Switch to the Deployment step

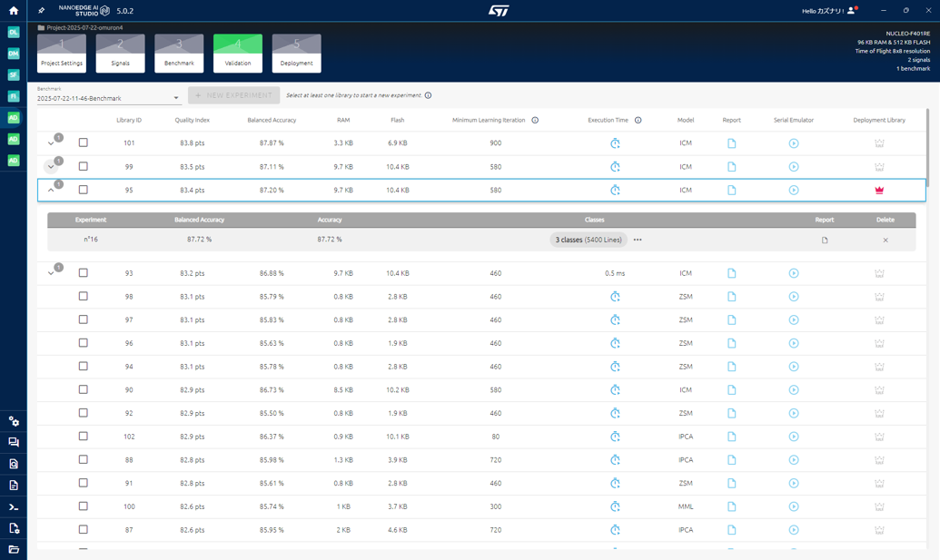pyautogui.click(x=296, y=54)
